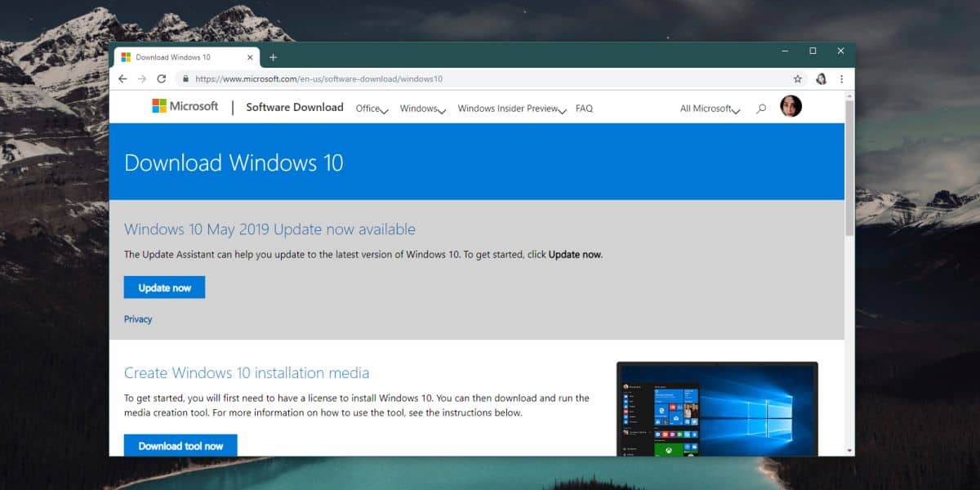Image resolution: width=980 pixels, height=490 pixels.
Task: Reload the current page
Action: [161, 78]
